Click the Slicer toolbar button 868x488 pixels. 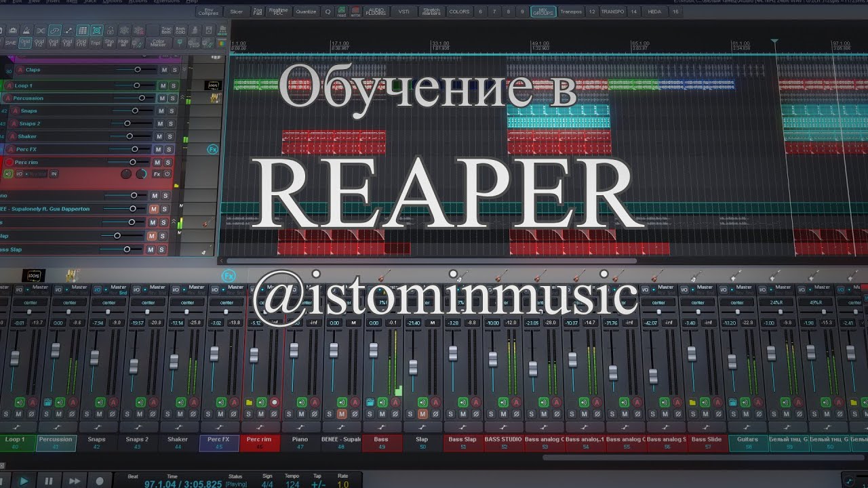pyautogui.click(x=236, y=12)
